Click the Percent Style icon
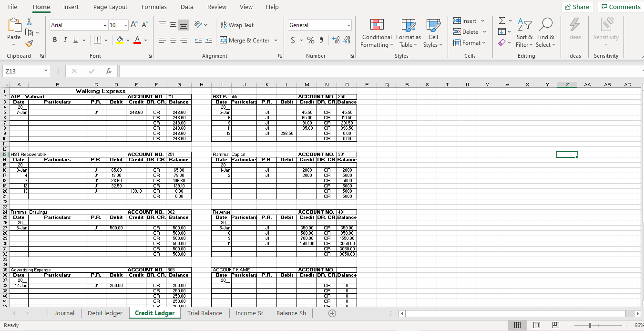 tap(310, 41)
